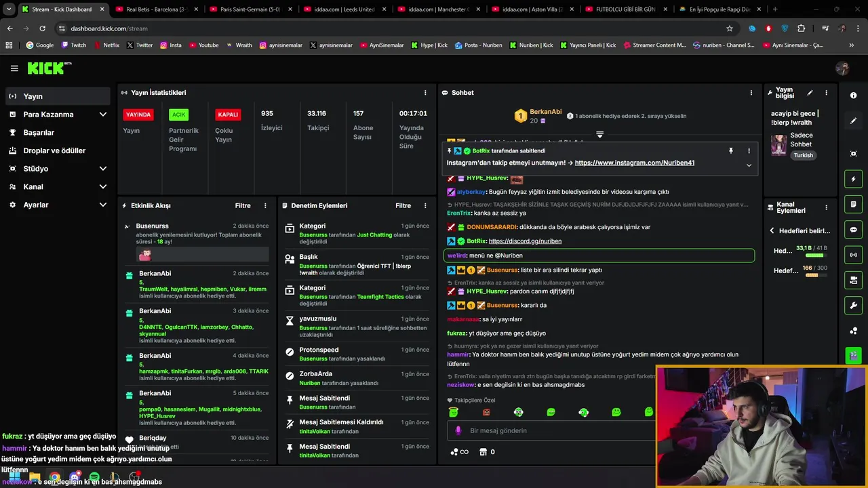Edit stream info with pencil icon

click(x=810, y=93)
